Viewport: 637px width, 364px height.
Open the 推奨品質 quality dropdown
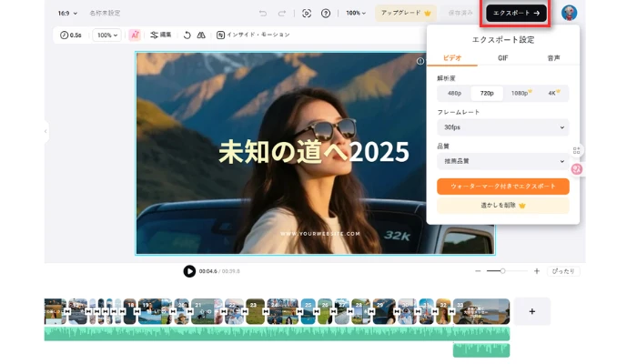coord(502,161)
